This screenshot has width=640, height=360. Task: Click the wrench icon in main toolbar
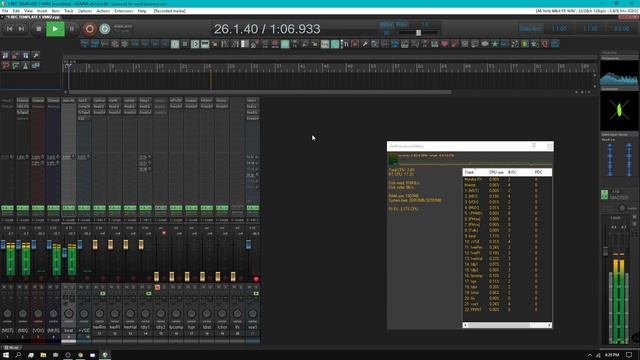[x=365, y=44]
